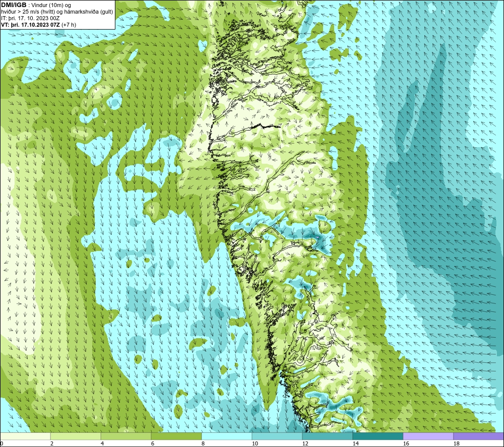Click the 2–4 m/s legend color segment
This screenshot has width=504, height=447.
point(76,436)
